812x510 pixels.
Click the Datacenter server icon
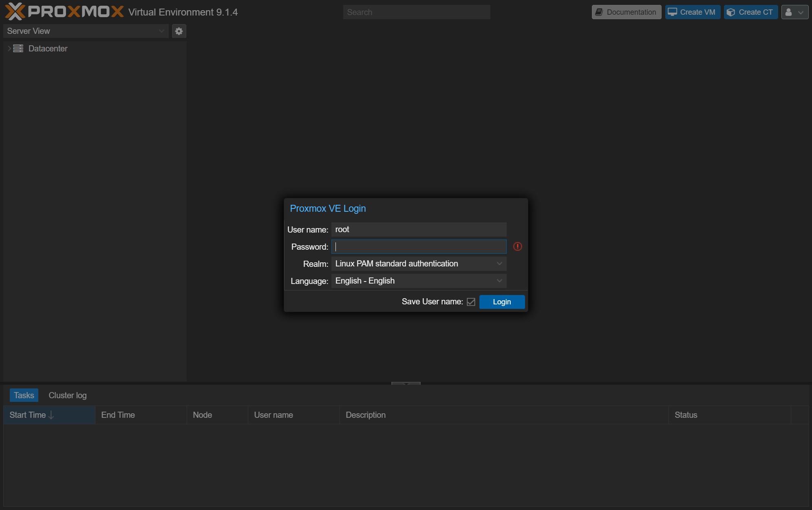(x=18, y=48)
